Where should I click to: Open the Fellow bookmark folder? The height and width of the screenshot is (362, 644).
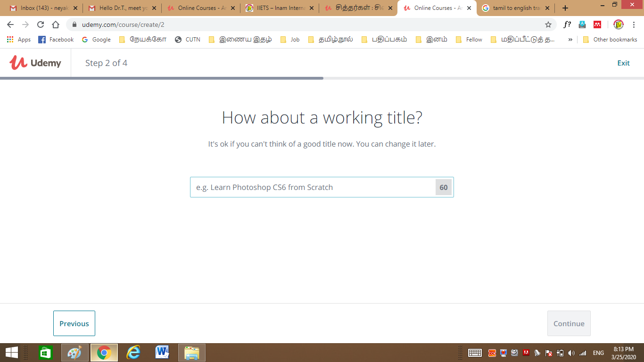[x=469, y=40]
